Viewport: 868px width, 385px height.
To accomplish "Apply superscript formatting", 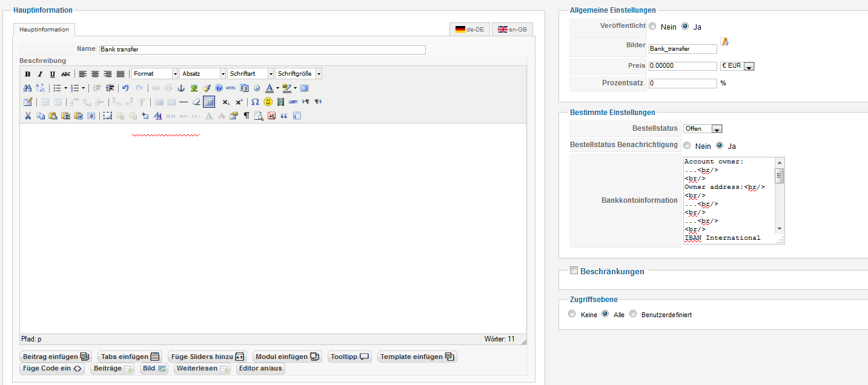I will tap(239, 102).
